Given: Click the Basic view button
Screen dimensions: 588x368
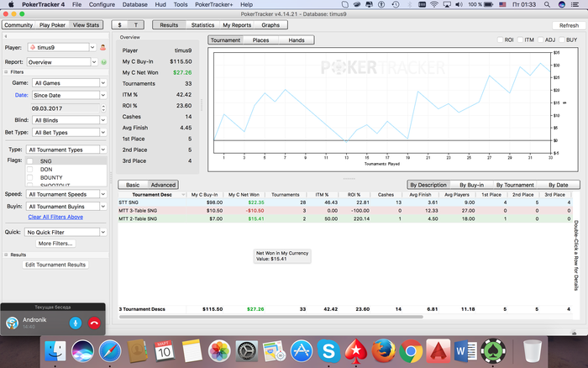Looking at the screenshot, I should click(133, 185).
